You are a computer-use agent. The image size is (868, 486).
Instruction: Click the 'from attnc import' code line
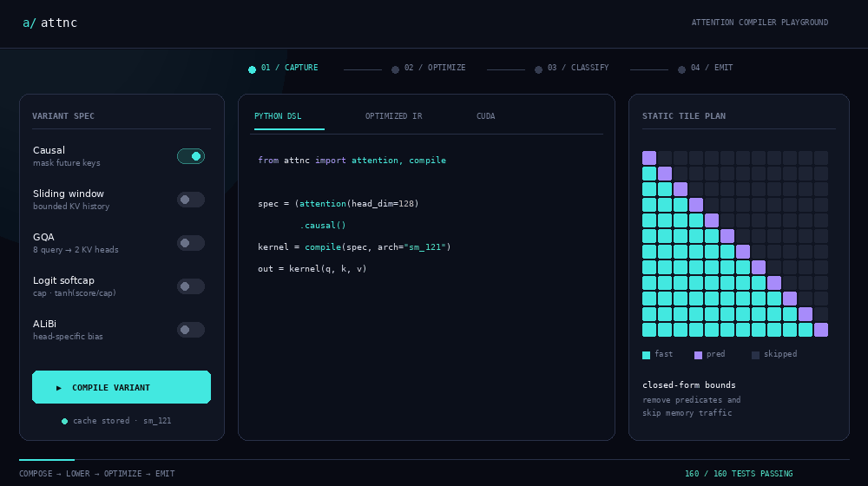click(352, 161)
